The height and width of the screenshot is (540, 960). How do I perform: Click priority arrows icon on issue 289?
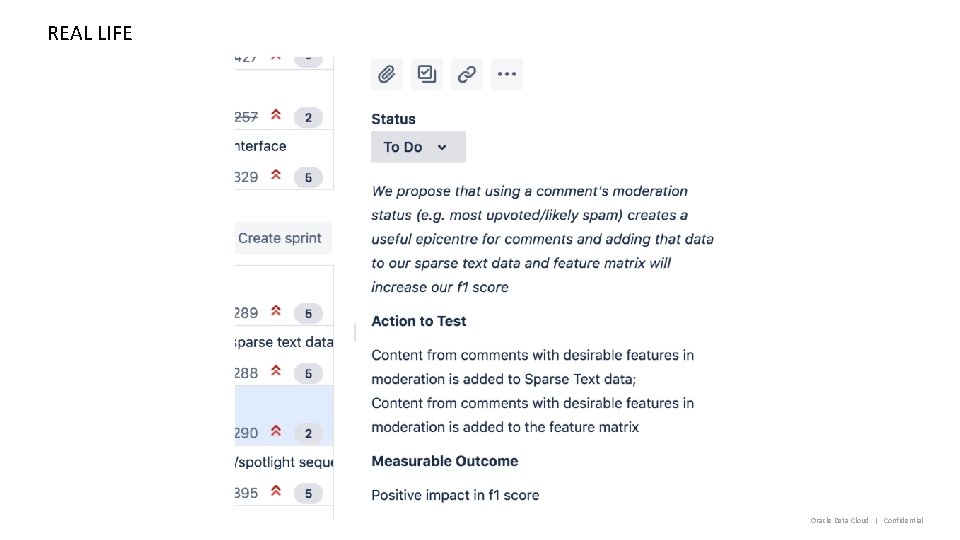pyautogui.click(x=276, y=312)
